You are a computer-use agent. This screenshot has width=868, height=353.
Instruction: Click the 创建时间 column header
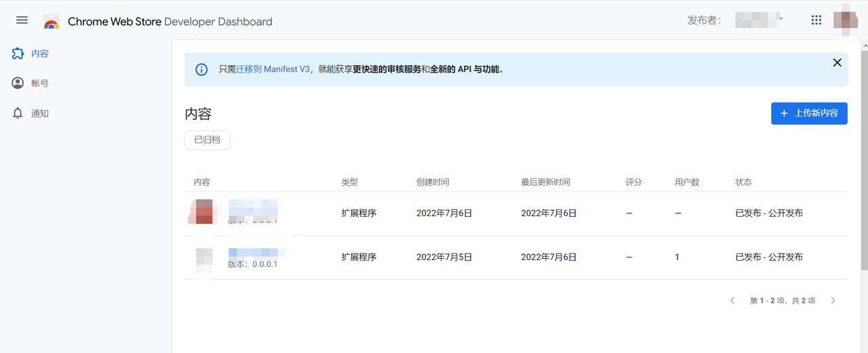(x=433, y=182)
